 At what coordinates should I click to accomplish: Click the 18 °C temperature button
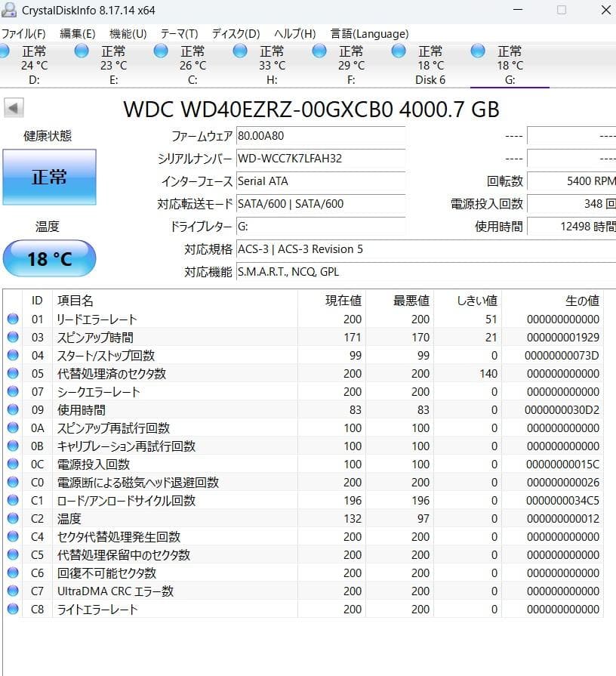(x=49, y=258)
